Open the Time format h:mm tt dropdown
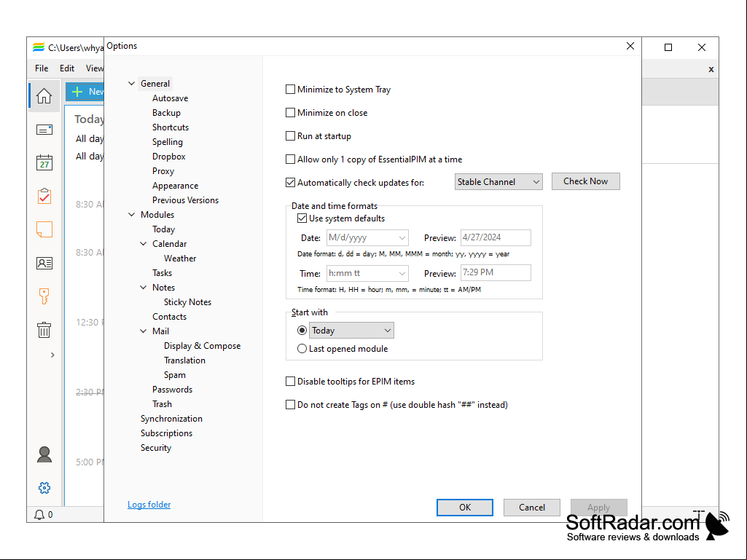The image size is (747, 560). pyautogui.click(x=367, y=273)
